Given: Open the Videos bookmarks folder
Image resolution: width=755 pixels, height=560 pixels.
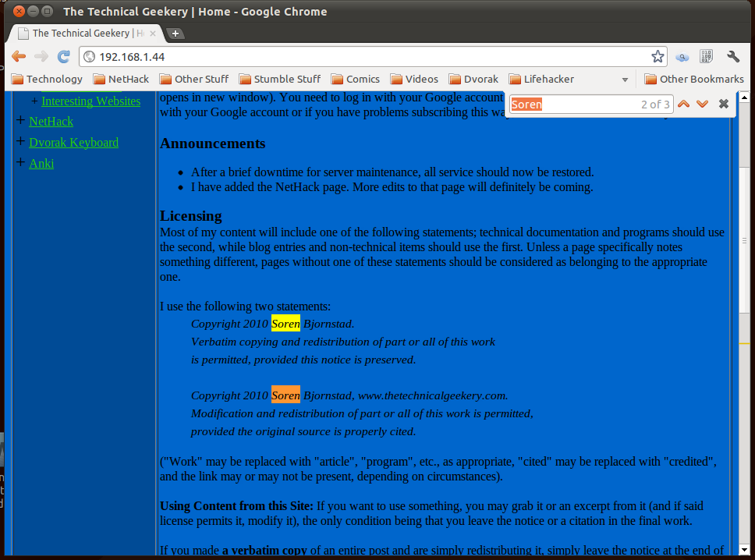Looking at the screenshot, I should point(414,79).
